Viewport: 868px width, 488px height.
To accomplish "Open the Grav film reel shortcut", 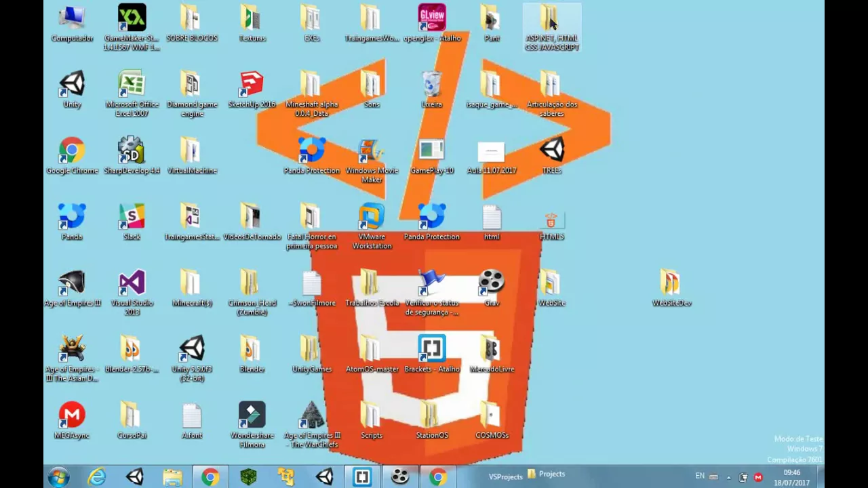I will click(492, 288).
